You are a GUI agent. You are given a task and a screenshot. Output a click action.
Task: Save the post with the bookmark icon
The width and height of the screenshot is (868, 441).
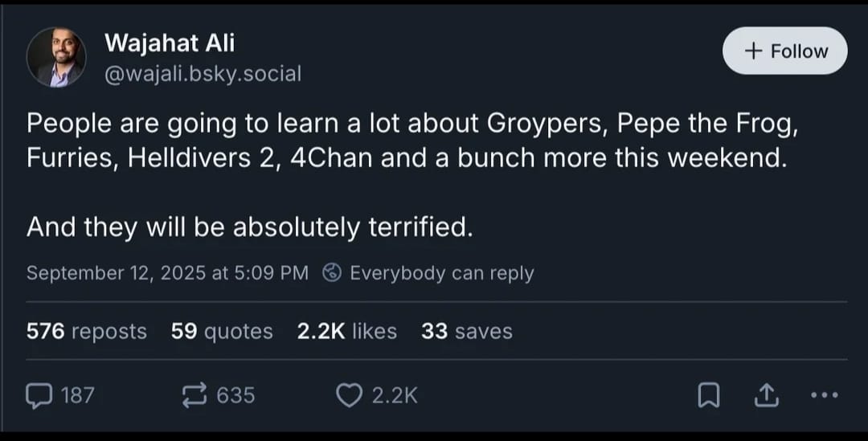[x=706, y=394]
